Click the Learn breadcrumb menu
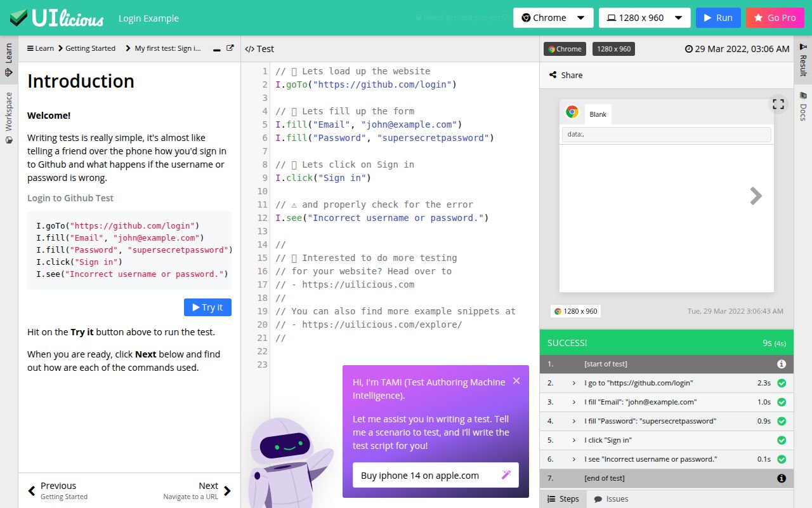This screenshot has width=812, height=508. click(x=40, y=48)
